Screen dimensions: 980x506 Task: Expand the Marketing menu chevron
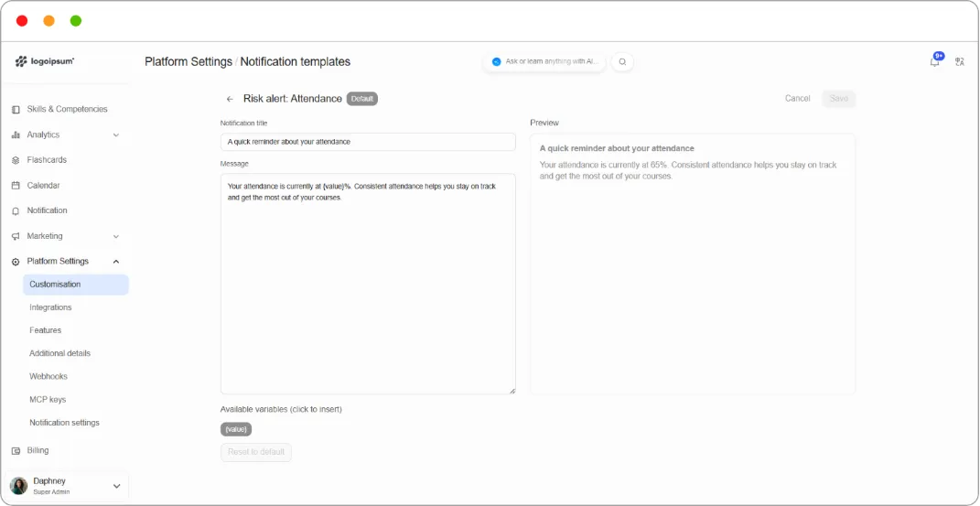point(115,236)
